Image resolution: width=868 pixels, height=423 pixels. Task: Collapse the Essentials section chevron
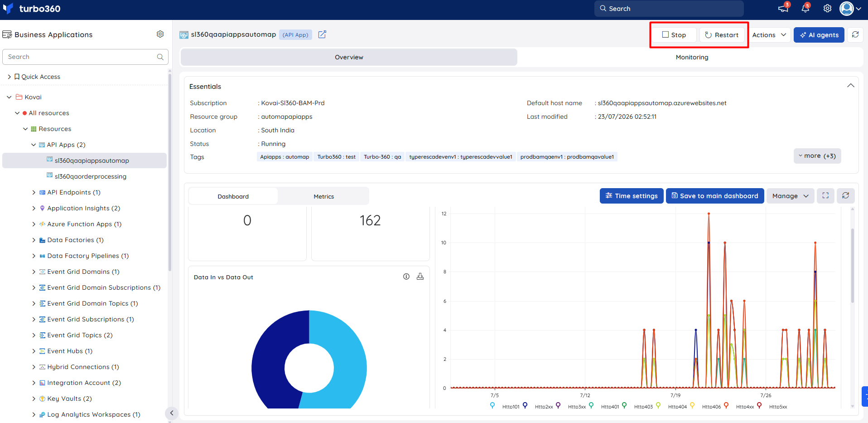tap(850, 86)
